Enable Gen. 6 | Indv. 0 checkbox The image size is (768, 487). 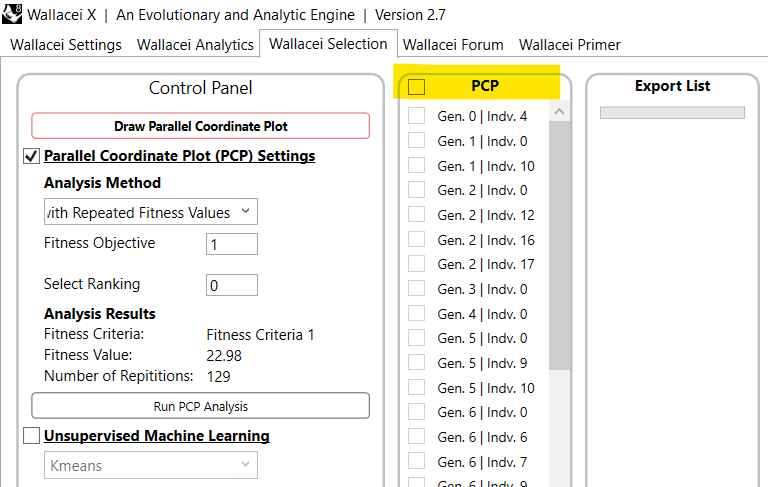416,412
